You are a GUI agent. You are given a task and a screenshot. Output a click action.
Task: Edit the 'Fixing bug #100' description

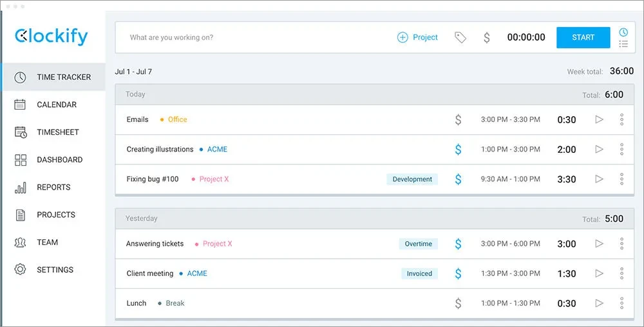(153, 179)
